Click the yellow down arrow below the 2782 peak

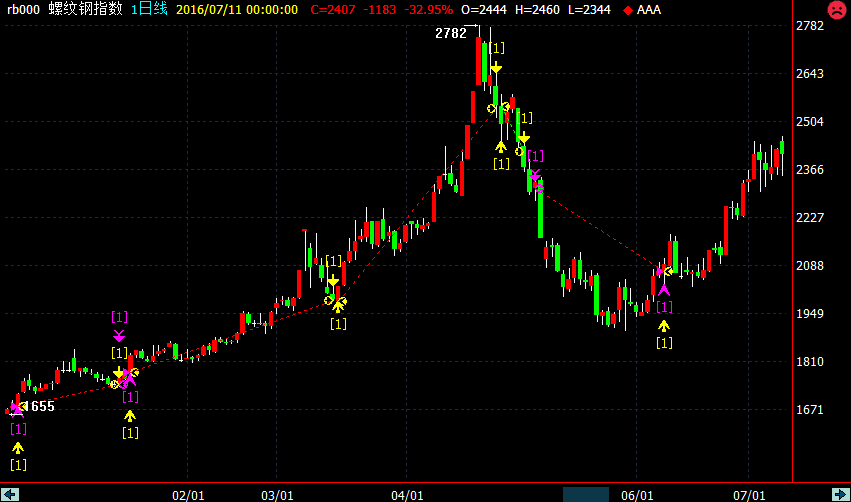495,67
